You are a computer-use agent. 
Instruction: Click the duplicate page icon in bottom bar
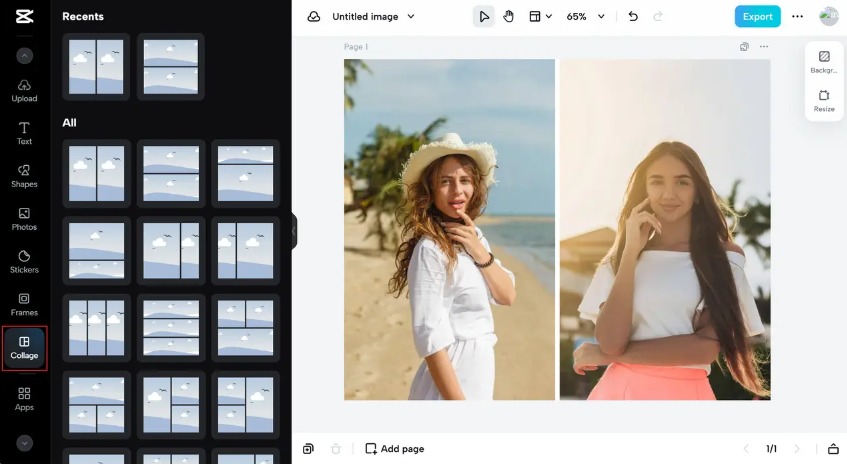pos(308,449)
